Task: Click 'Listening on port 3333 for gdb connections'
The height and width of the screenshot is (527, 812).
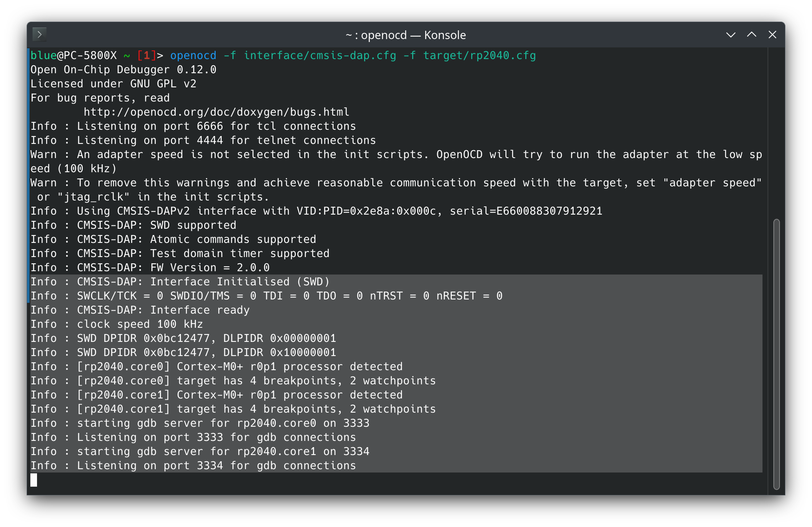Action: coord(216,438)
